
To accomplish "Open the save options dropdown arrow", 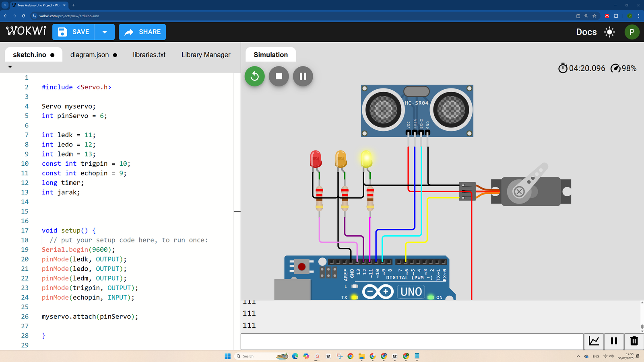I will [x=105, y=32].
